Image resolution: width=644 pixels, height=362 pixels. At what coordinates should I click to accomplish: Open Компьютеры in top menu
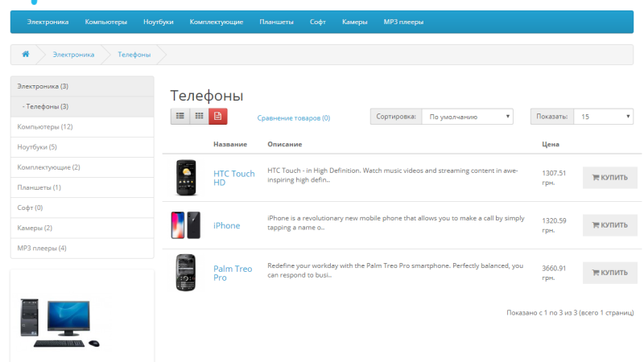[106, 22]
